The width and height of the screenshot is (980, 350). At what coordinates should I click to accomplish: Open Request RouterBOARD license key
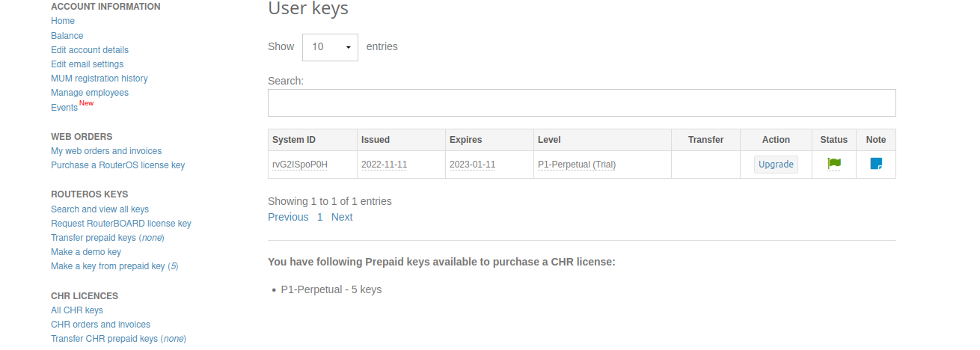click(121, 224)
